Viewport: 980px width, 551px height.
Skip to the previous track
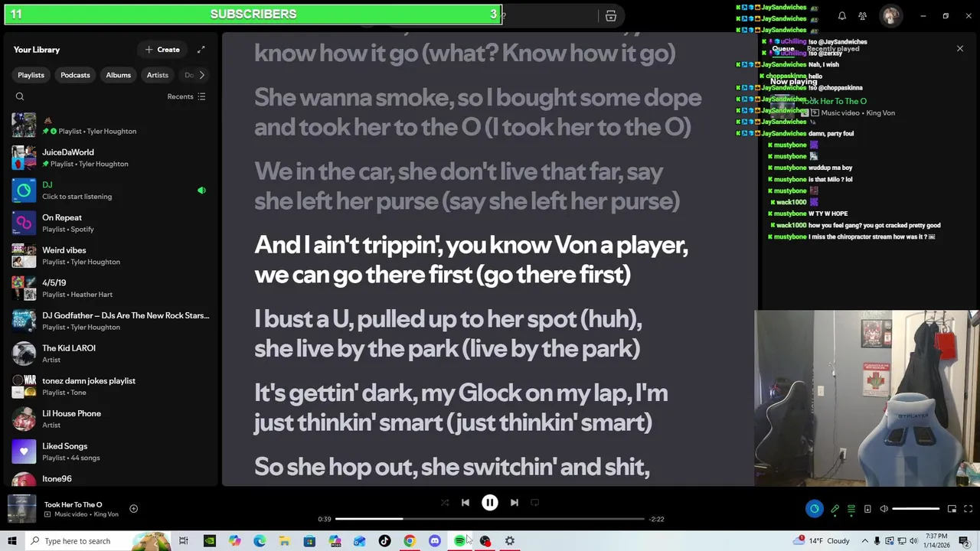click(465, 503)
